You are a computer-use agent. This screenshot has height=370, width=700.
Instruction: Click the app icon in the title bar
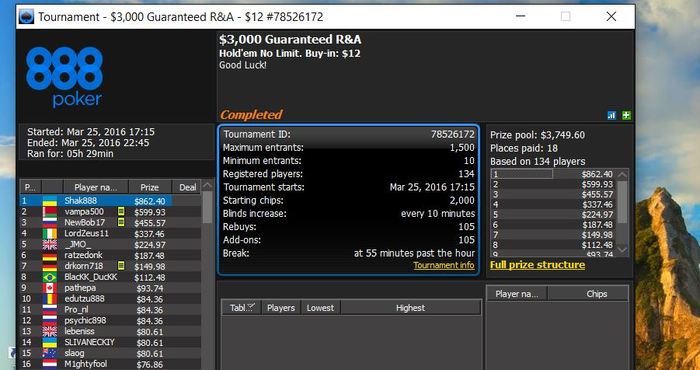click(26, 17)
